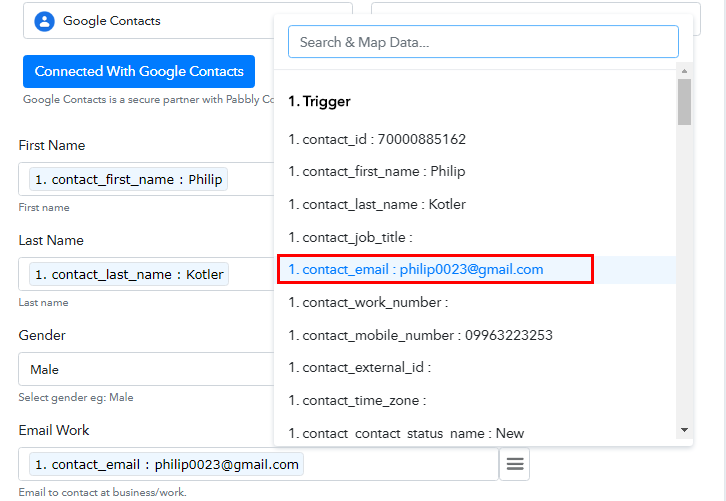Click the Google Contacts app icon
The height and width of the screenshot is (501, 726).
point(44,21)
